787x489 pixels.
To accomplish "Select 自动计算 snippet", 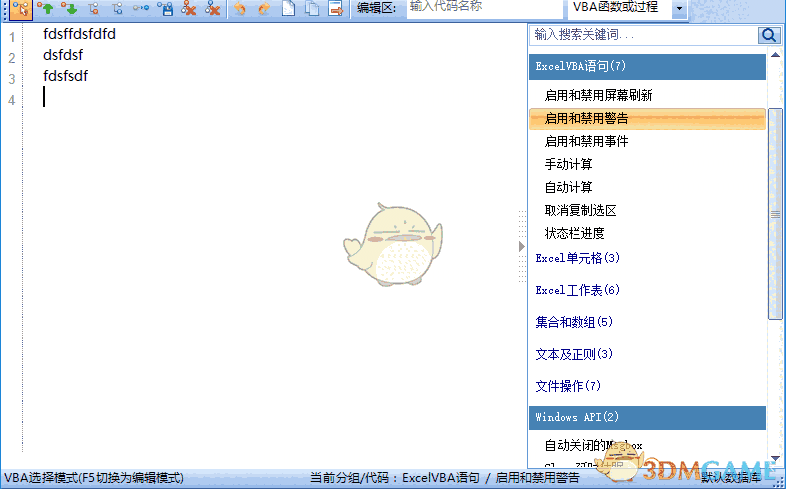I will (568, 187).
